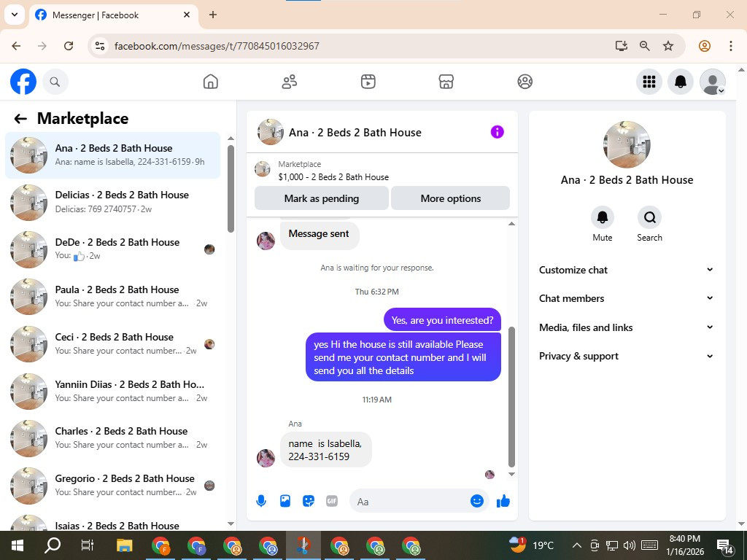The image size is (747, 560).
Task: Select Ana chat in the Marketplace list
Action: pos(113,155)
